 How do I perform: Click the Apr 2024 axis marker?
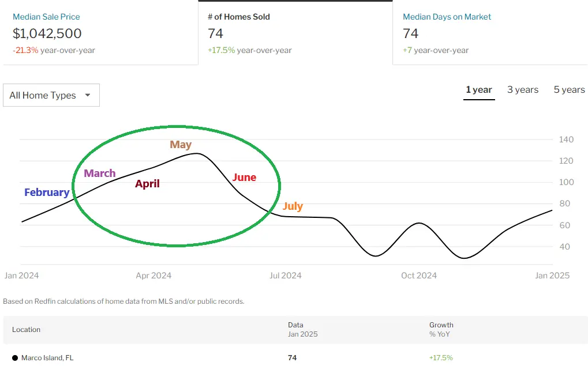click(153, 276)
